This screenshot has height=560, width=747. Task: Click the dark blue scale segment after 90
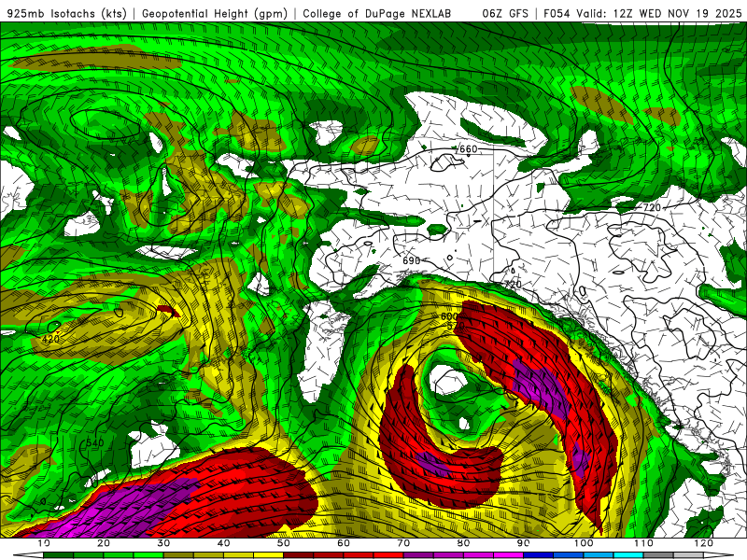click(539, 555)
